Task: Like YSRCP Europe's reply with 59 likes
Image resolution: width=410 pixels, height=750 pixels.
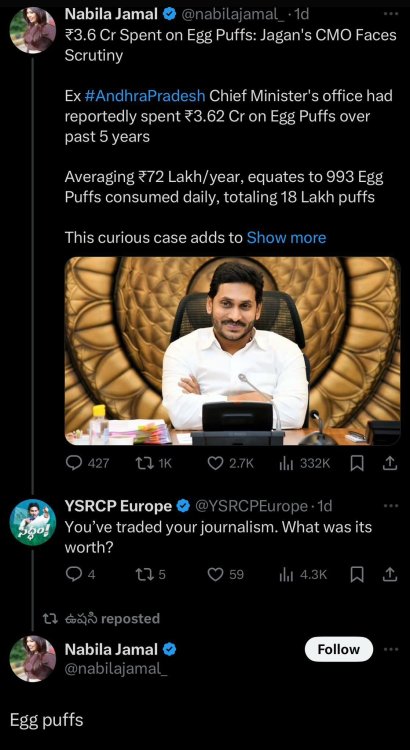Action: (x=226, y=574)
